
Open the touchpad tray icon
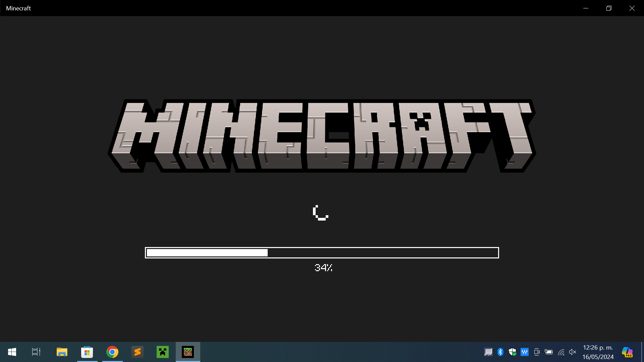[x=488, y=352]
